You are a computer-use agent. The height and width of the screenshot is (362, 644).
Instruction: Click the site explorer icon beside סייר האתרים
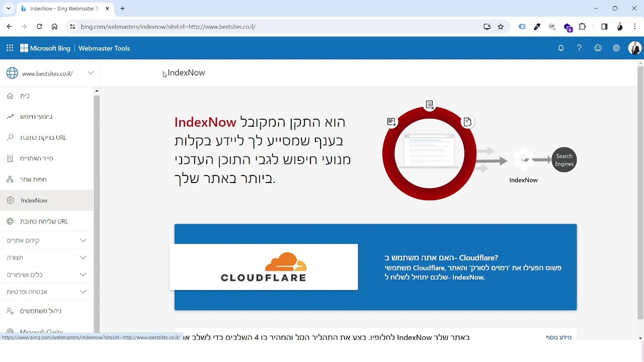point(10,158)
